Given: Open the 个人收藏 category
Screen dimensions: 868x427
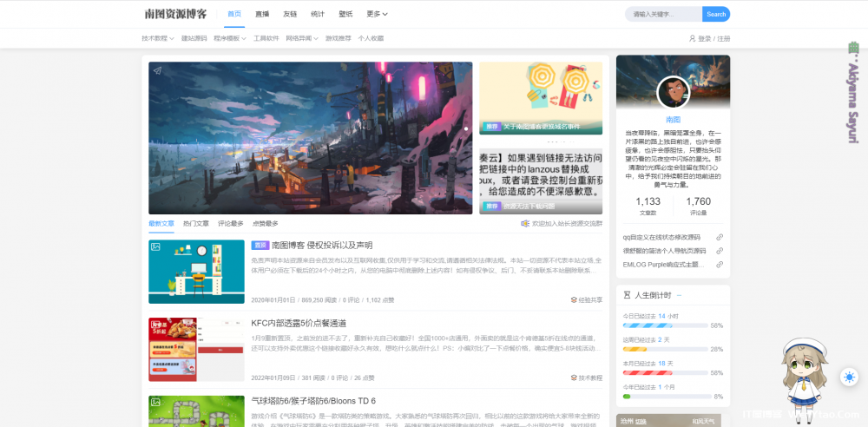Looking at the screenshot, I should coord(371,38).
